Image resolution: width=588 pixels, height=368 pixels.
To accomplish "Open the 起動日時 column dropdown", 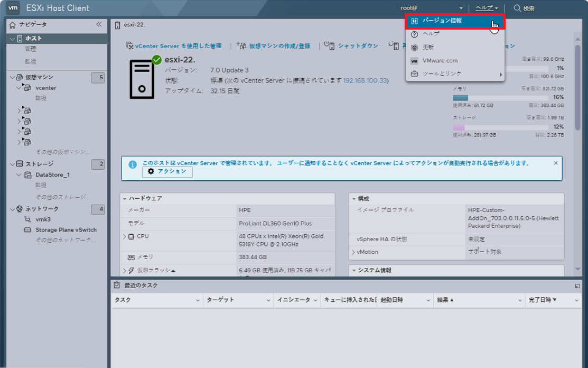I will (x=428, y=300).
